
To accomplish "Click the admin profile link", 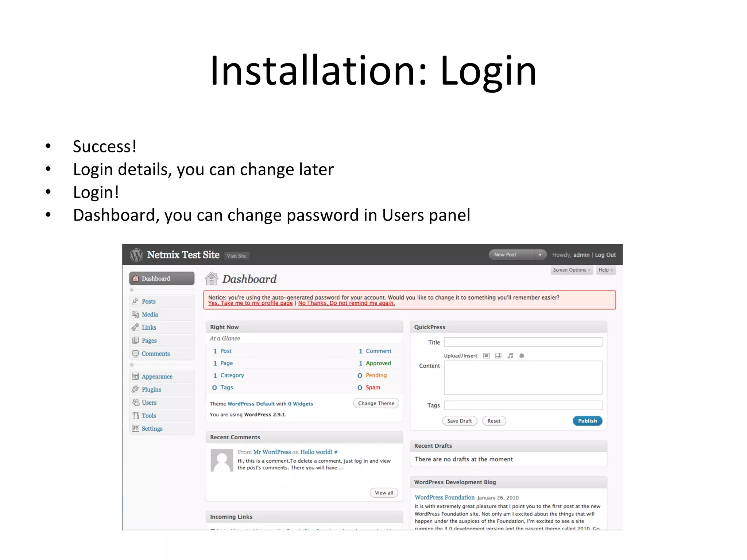I will (581, 255).
